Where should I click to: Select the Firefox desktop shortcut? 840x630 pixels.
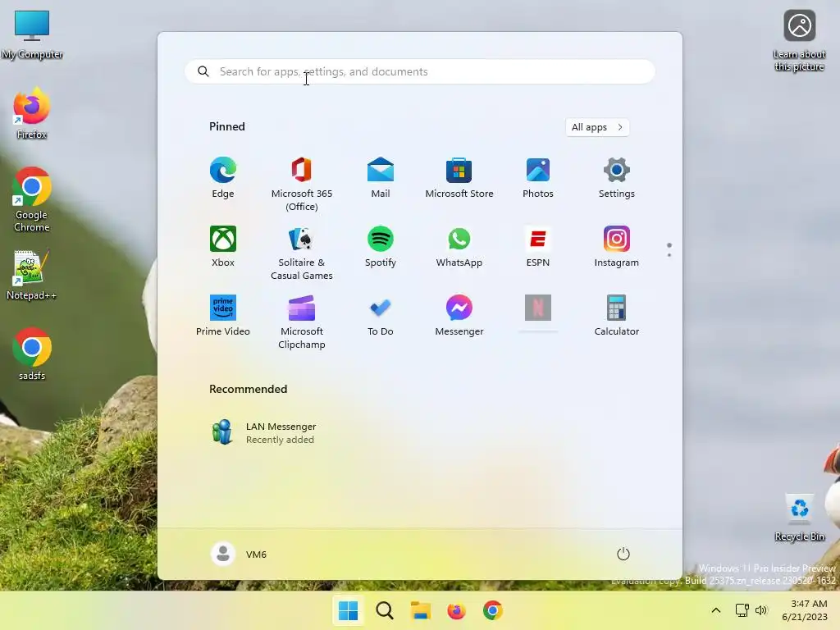click(32, 113)
